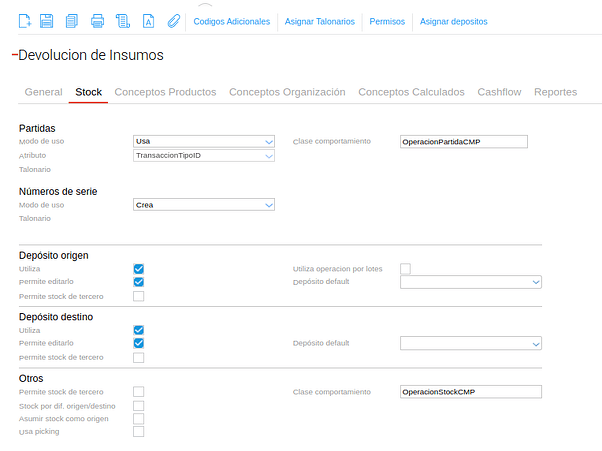Click the OperacionStockCMP text field
The image size is (602, 451).
469,392
